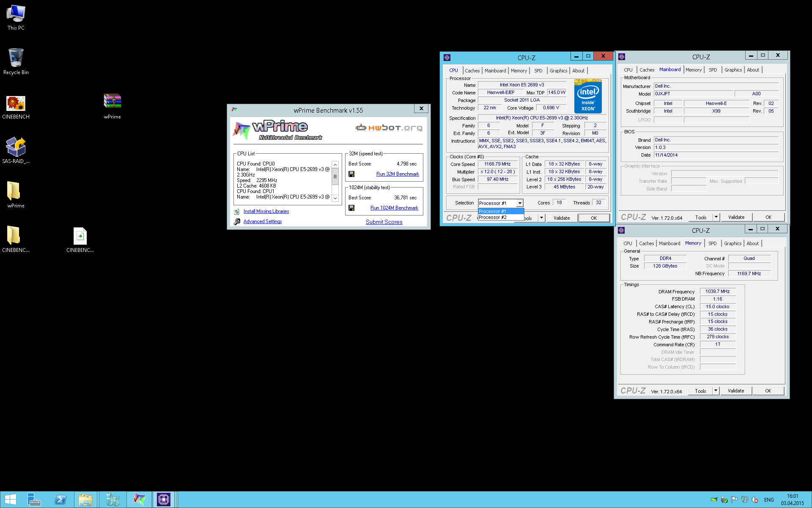Switch to wPrime via taskbar icon

coord(139,500)
